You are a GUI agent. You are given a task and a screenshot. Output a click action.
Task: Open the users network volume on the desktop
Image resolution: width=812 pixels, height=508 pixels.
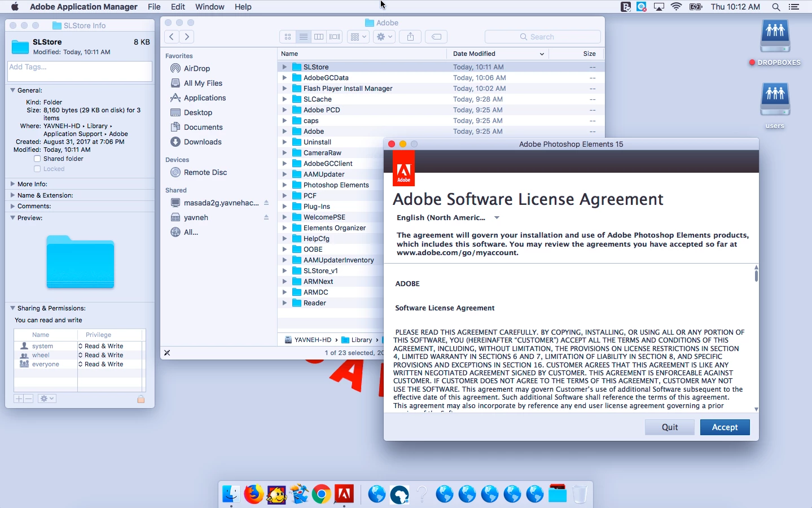click(x=775, y=106)
